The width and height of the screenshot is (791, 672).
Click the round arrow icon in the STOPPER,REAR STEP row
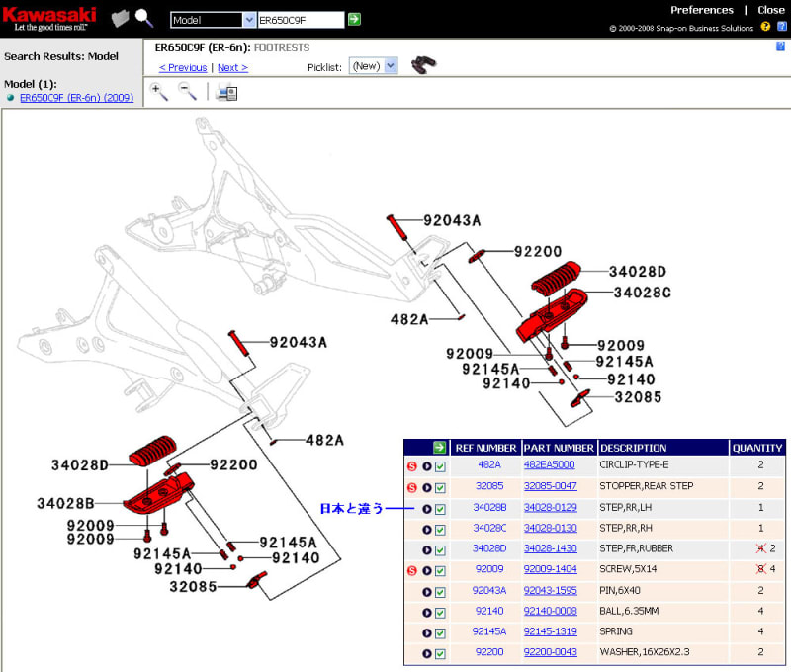[x=427, y=487]
